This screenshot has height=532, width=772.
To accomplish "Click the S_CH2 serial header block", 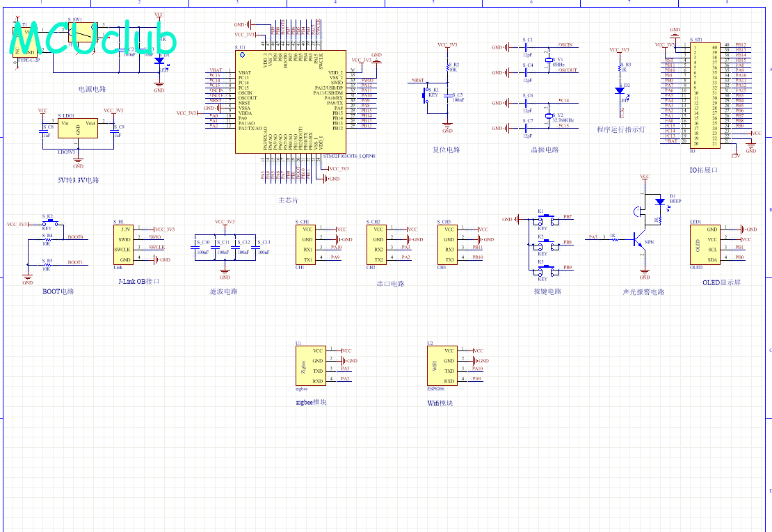I will click(376, 245).
